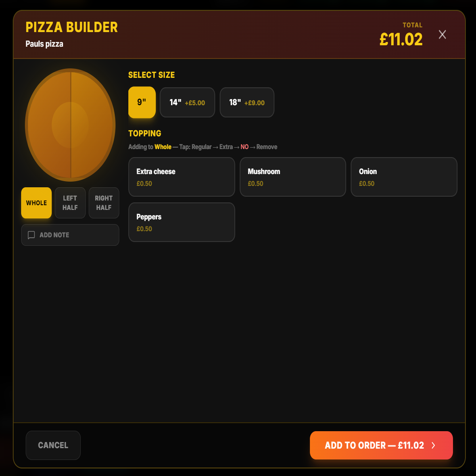Select the 9 inch pizza size
The height and width of the screenshot is (476, 476).
click(142, 102)
